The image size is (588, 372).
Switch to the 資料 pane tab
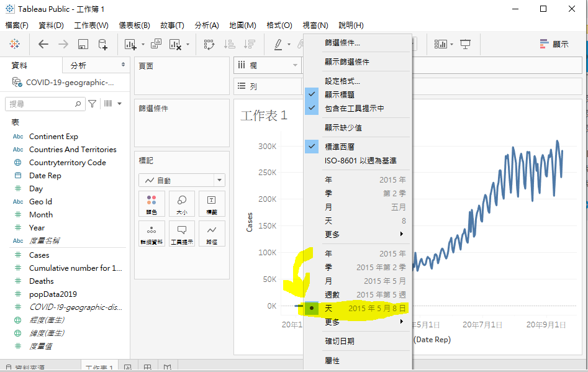point(19,65)
